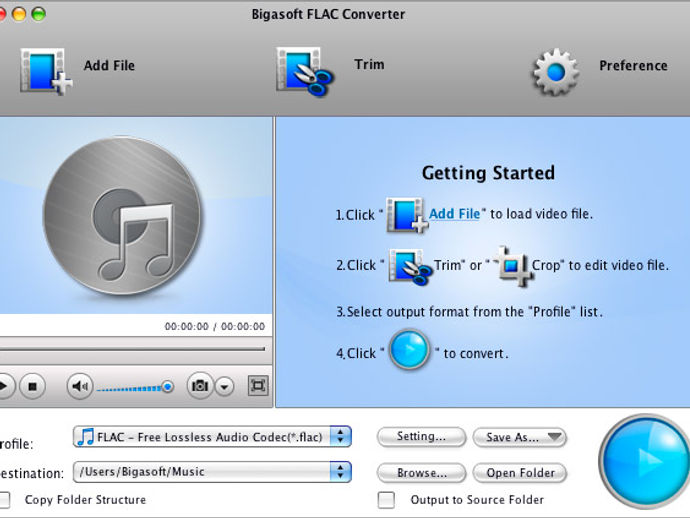Click the Add File toolbar label
690x518 pixels.
click(x=109, y=66)
